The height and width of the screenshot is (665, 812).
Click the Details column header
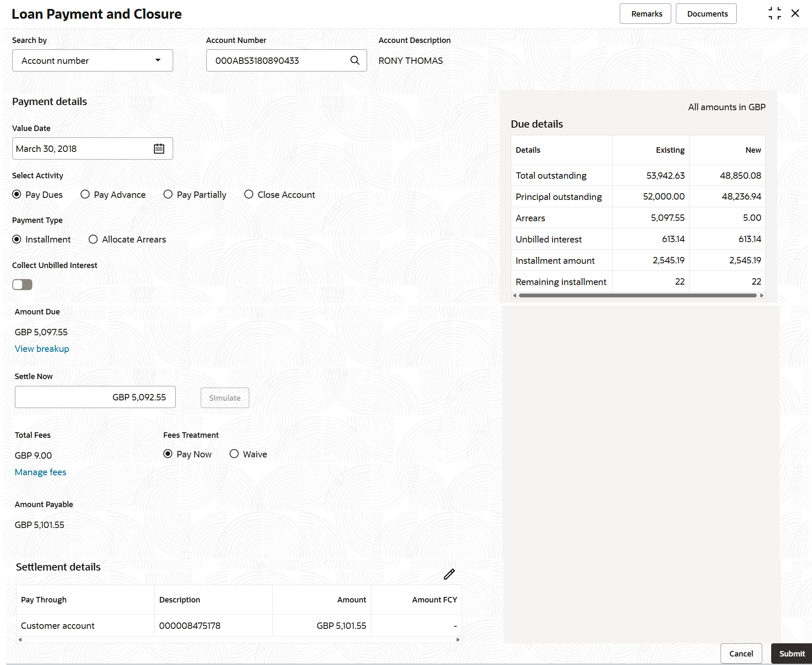(x=528, y=150)
